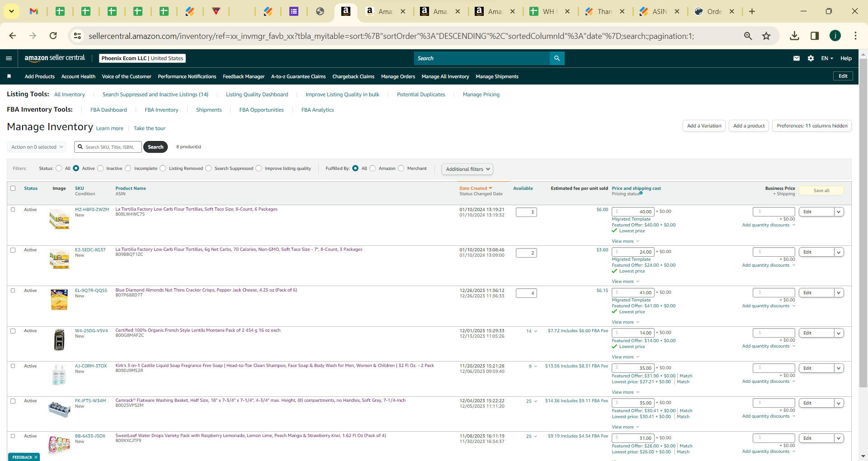
Task: Select the Incomplete status radio button
Action: coord(128,168)
